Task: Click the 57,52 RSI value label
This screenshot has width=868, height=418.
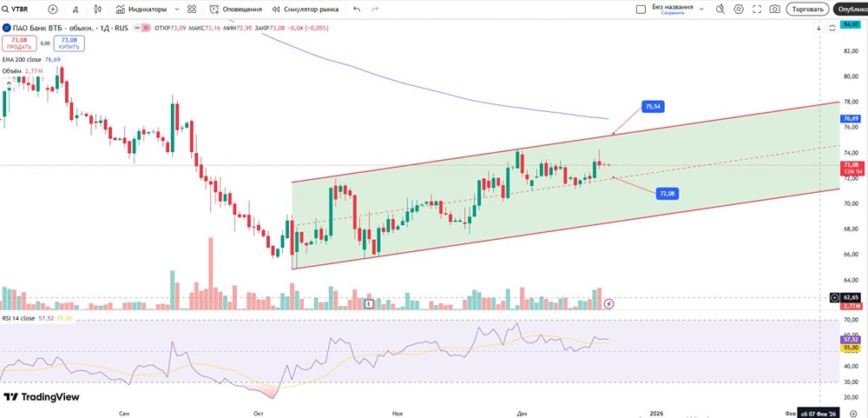Action: 851,339
